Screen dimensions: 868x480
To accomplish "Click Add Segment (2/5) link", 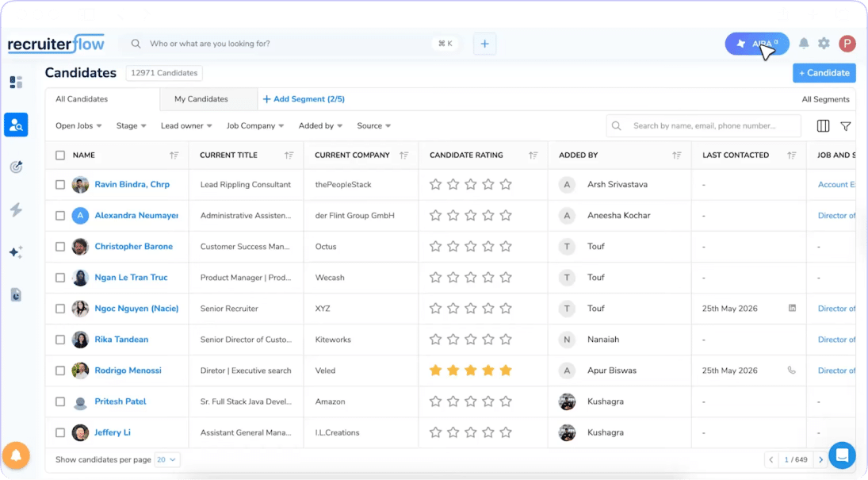I will 304,99.
